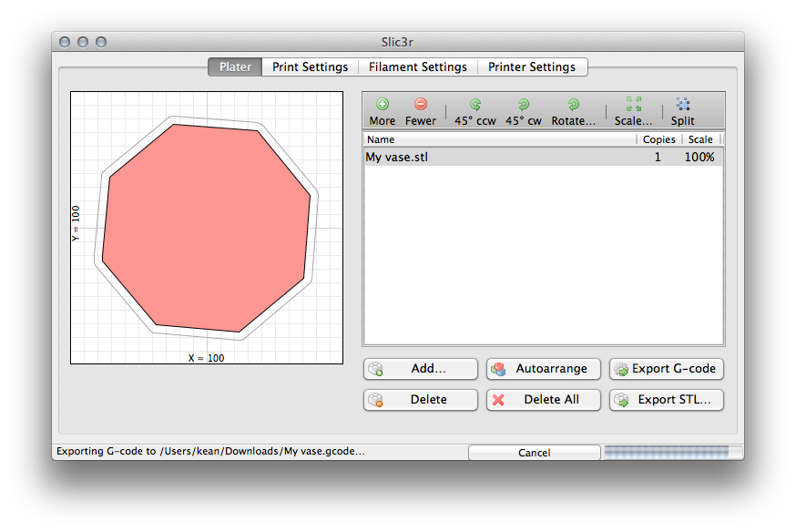Click the Autoarrange button
Screen dimensions: 796x532
(544, 369)
